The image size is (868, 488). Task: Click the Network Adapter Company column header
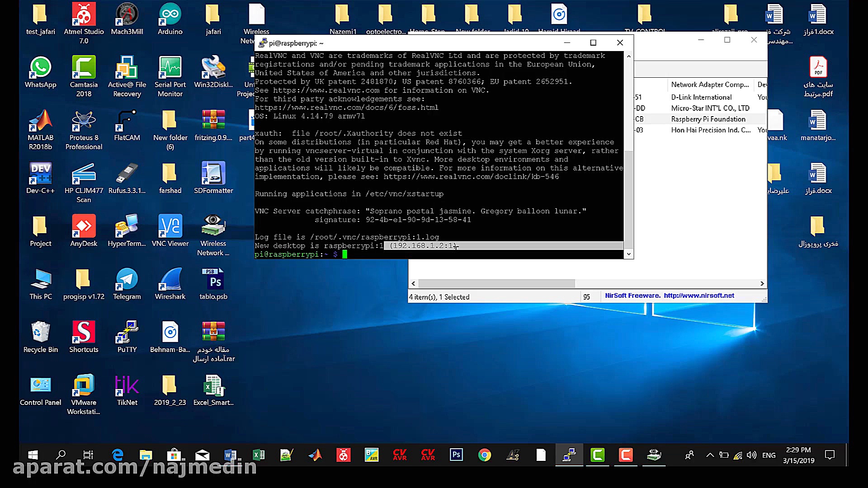(709, 84)
